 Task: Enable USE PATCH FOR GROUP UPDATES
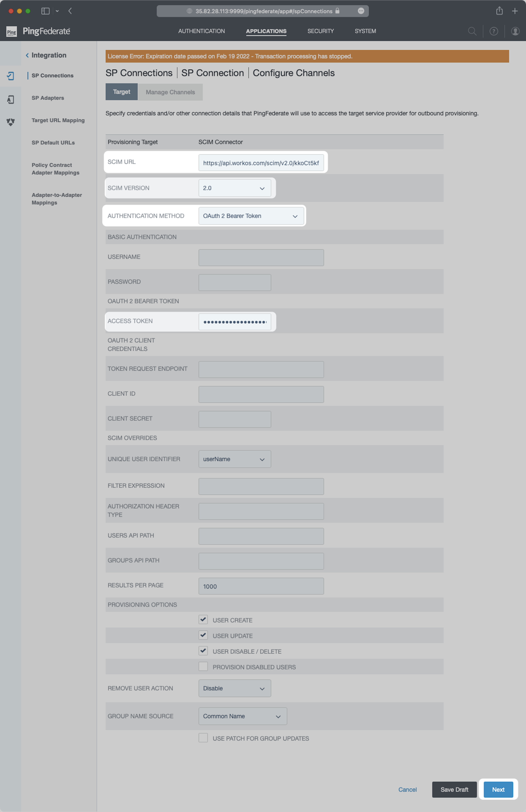point(203,738)
